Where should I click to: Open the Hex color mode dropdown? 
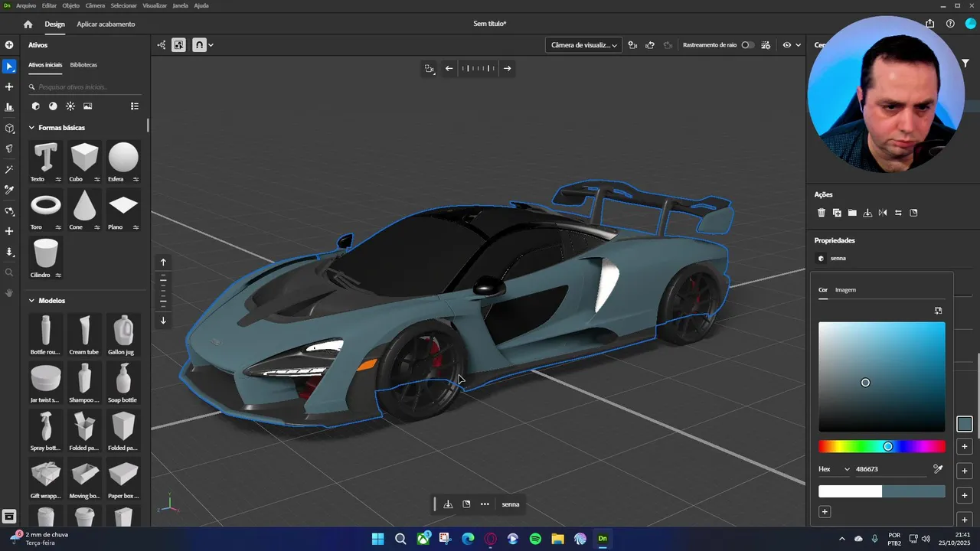tap(835, 469)
